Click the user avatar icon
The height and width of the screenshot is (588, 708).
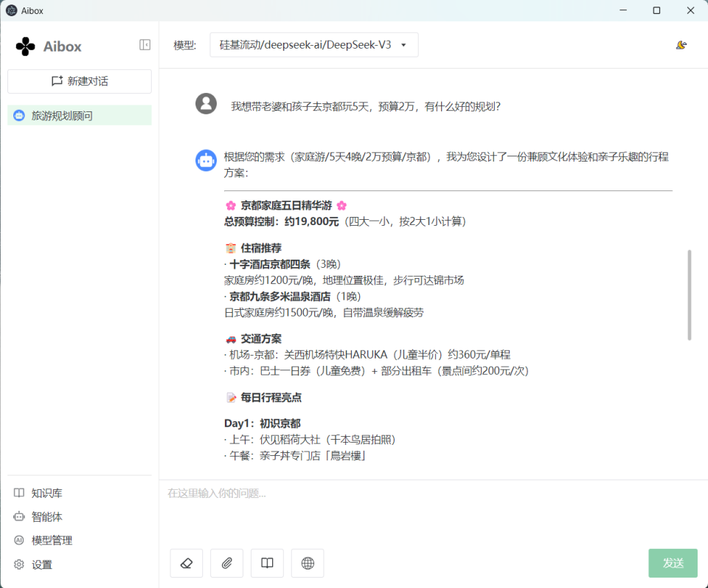click(206, 104)
